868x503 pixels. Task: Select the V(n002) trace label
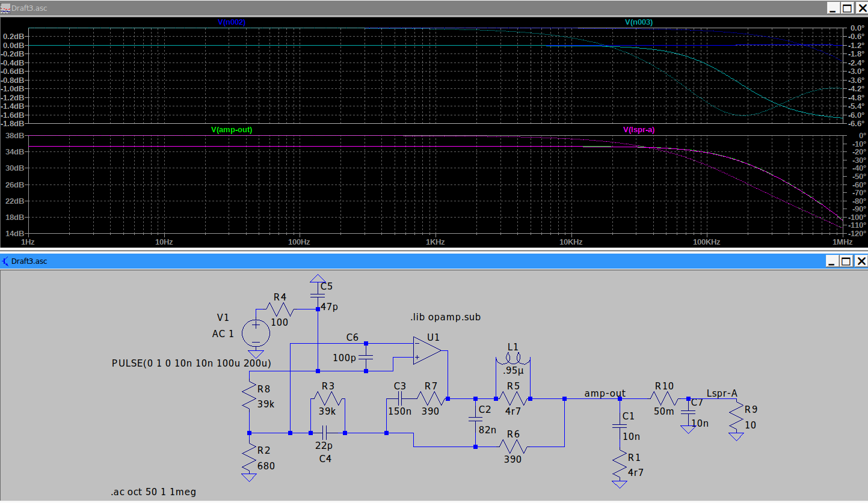click(231, 22)
